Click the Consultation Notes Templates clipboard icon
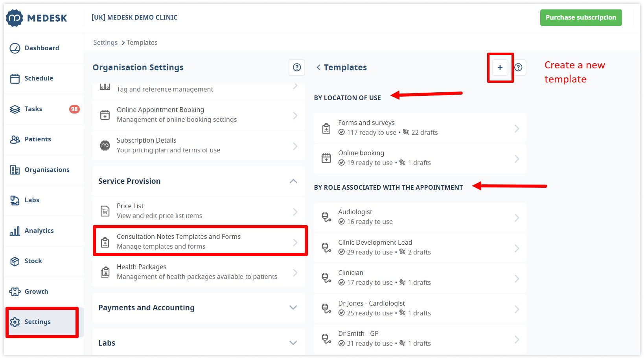 point(105,242)
